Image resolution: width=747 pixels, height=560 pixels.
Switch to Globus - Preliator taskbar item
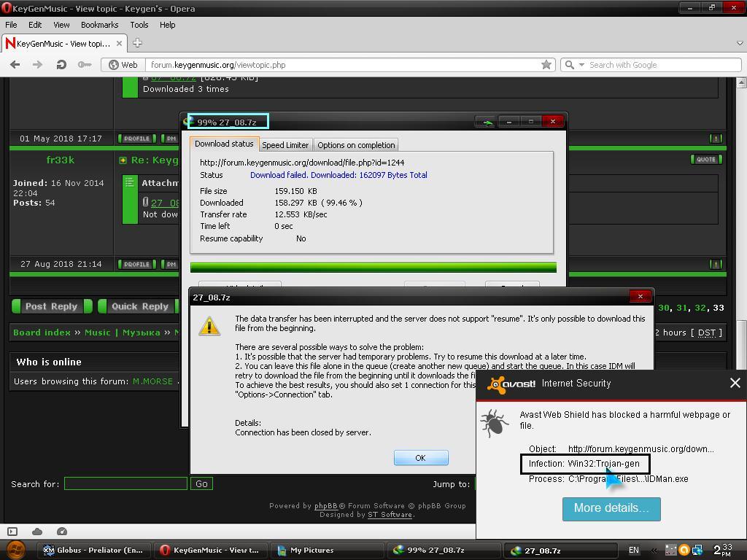tap(93, 551)
